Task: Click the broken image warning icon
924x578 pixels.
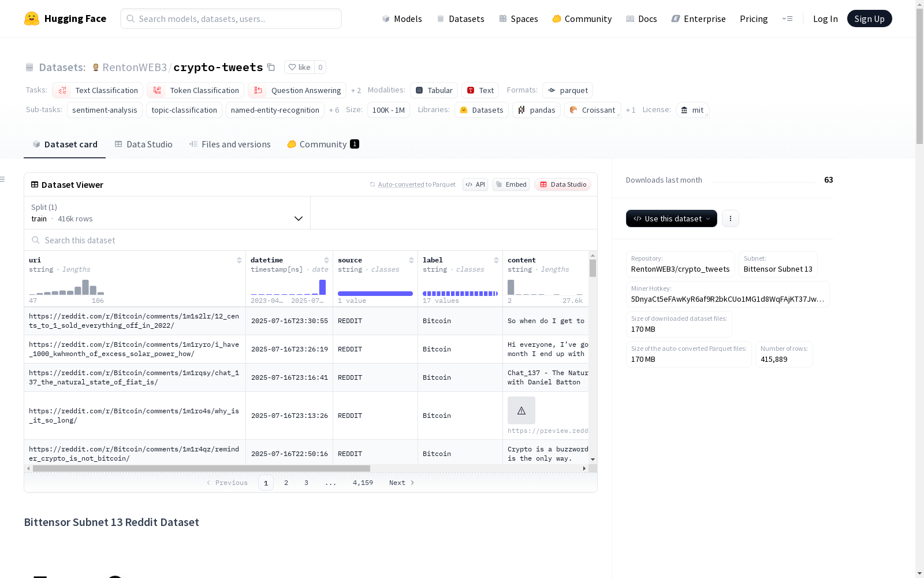Action: (x=521, y=410)
